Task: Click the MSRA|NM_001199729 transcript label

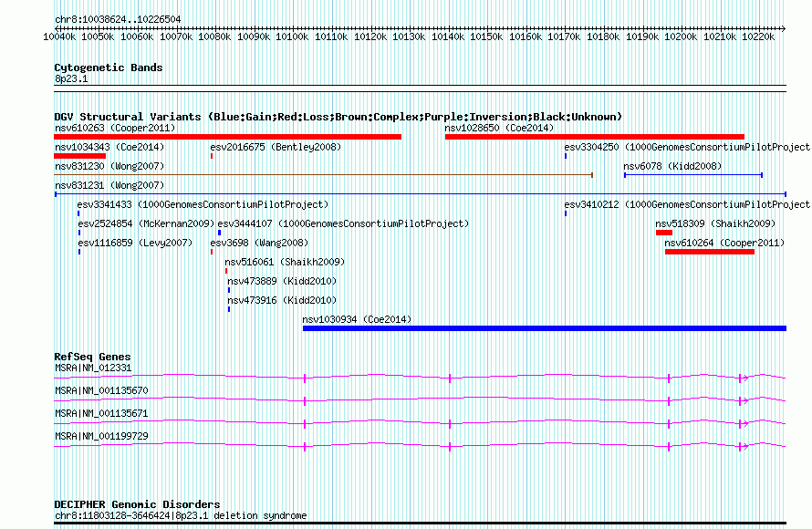Action: 101,436
